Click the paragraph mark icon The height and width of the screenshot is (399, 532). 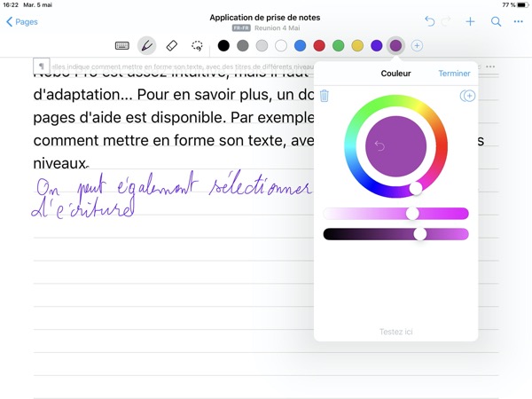tap(42, 66)
